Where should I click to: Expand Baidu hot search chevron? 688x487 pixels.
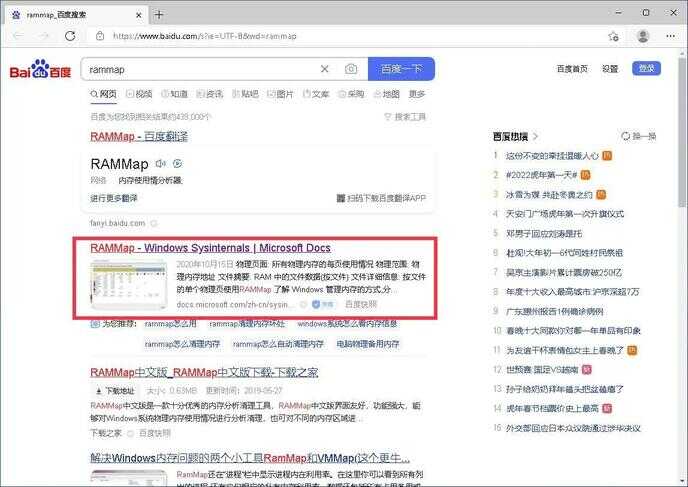coord(535,136)
